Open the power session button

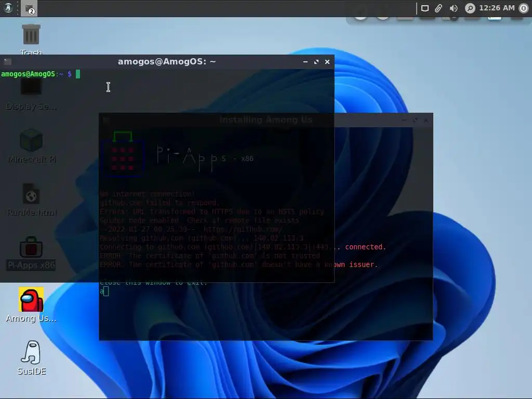coord(524,8)
